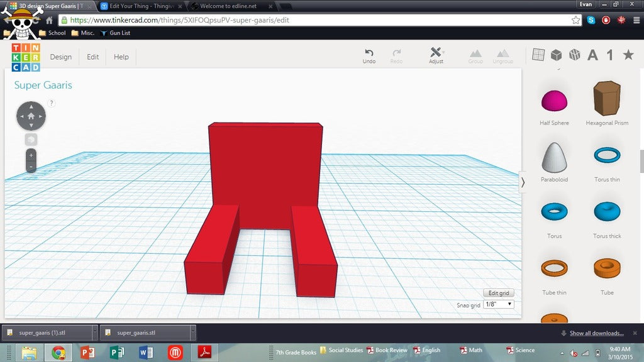
Task: Open the Edit menu
Action: tap(93, 57)
